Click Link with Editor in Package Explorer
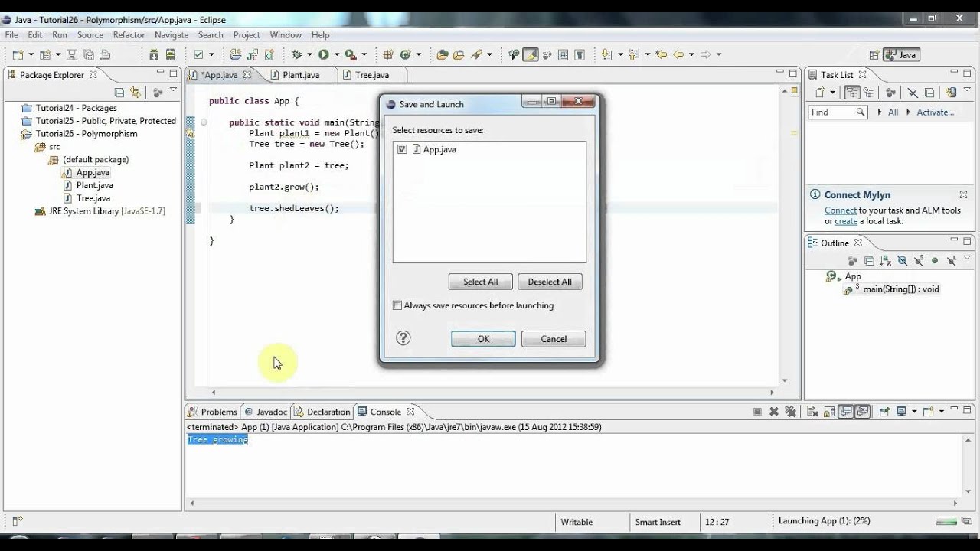Screen dimensions: 980x551 136,93
